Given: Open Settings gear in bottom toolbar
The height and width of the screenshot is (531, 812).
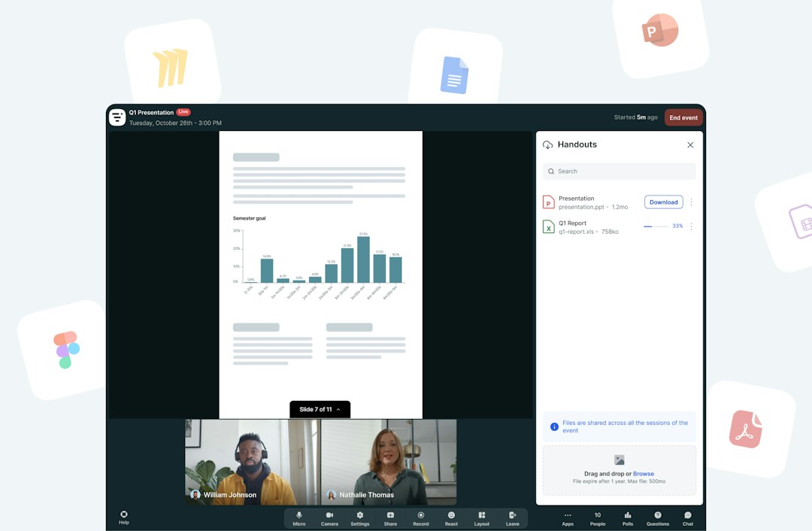Looking at the screenshot, I should tap(360, 515).
